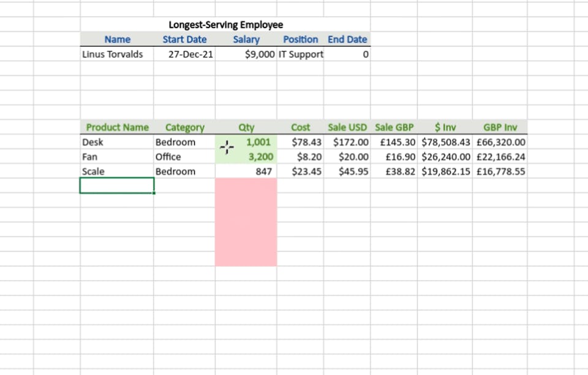Select the GBP Inv cell '£66,320.00'
588x375 pixels.
click(x=500, y=142)
